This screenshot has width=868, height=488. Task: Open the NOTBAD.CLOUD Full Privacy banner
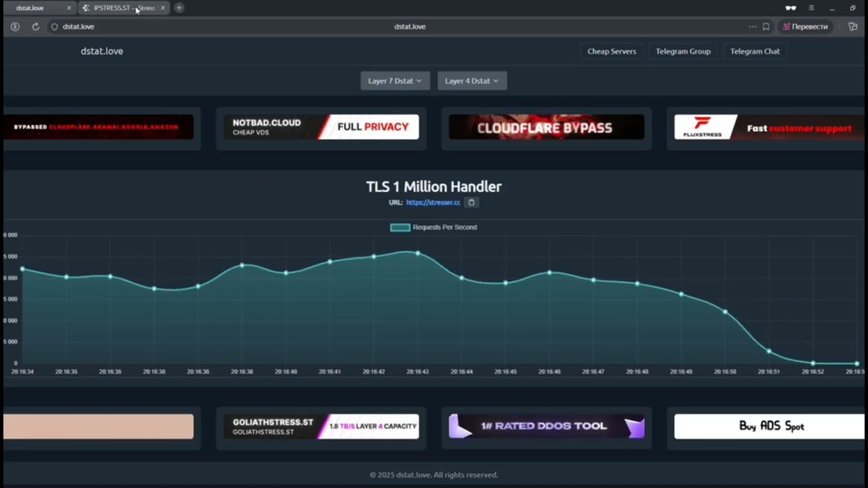321,127
